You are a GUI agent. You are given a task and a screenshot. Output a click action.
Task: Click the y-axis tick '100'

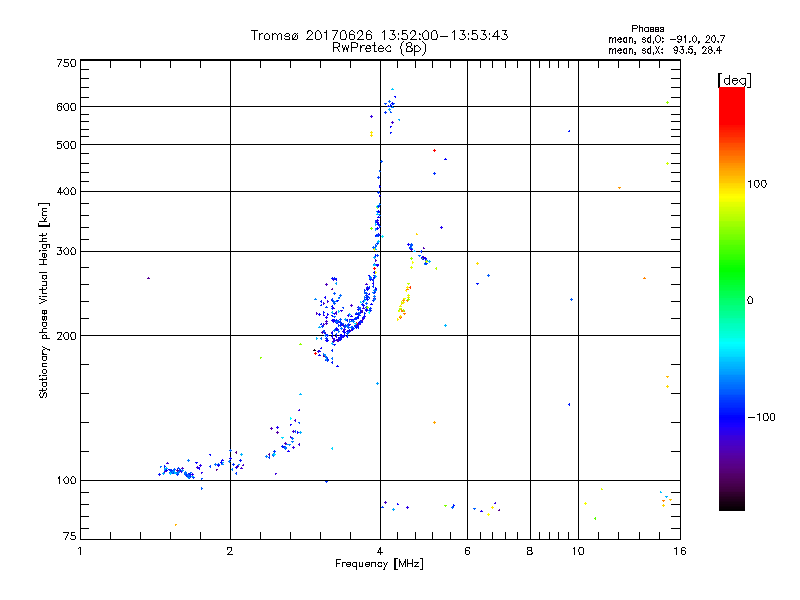[x=66, y=480]
